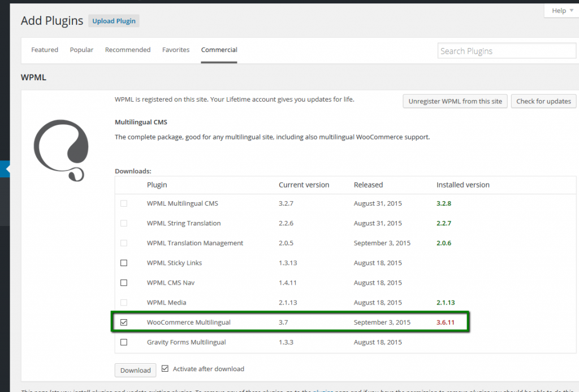
Task: Toggle the WPML Media checkbox
Action: pos(124,303)
